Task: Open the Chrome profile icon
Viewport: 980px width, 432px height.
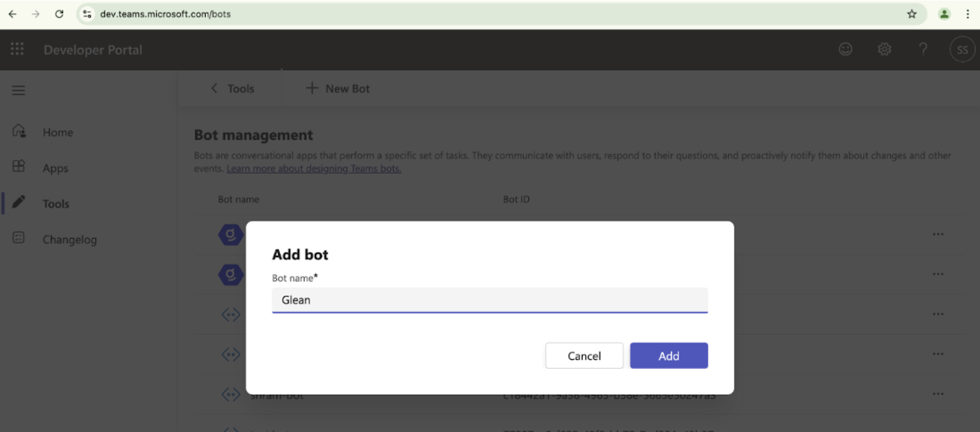Action: [x=944, y=14]
